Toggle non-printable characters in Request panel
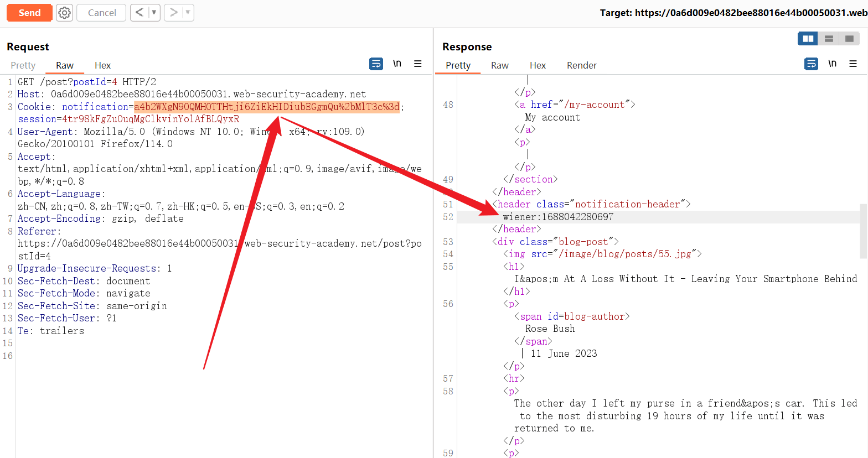Screen dimensions: 868x458 397,64
